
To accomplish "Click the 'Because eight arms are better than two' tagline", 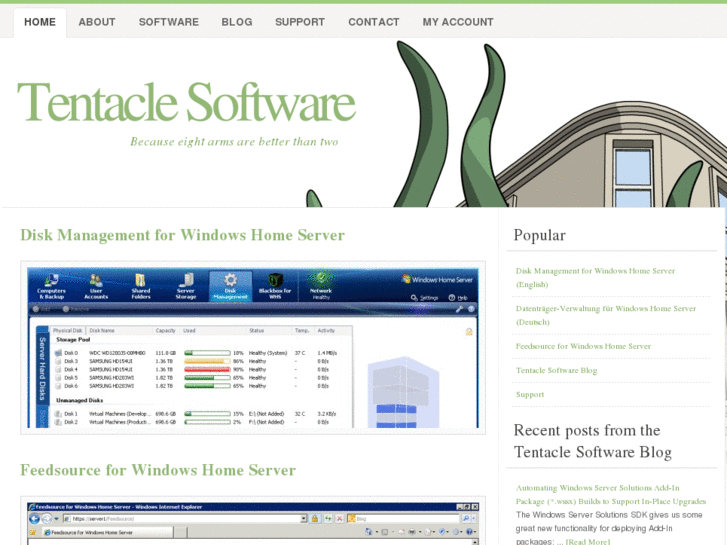I will point(234,141).
